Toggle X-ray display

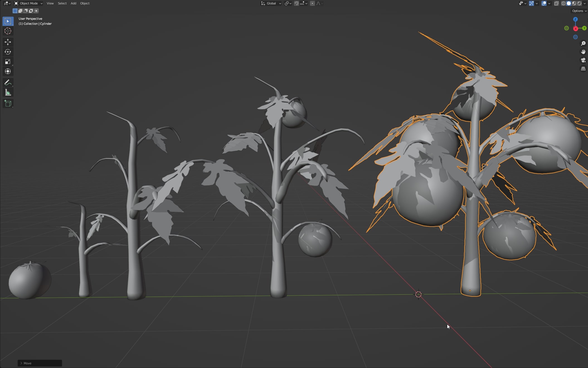tap(556, 3)
